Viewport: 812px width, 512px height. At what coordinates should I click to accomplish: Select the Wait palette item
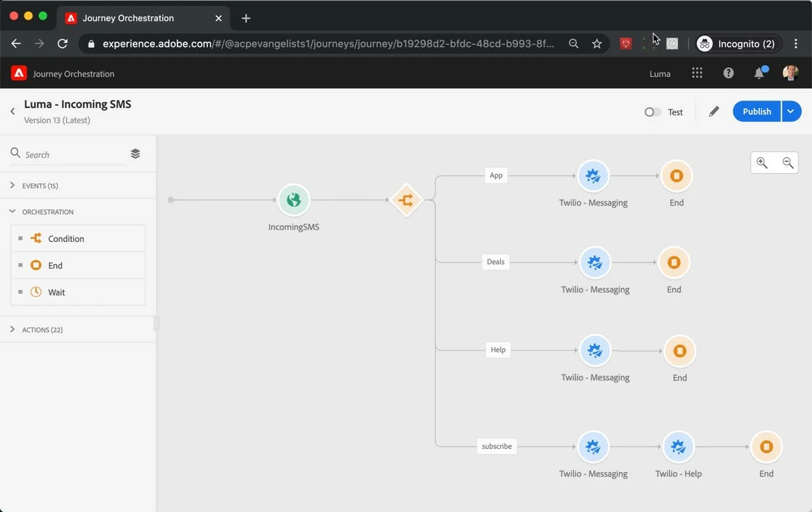pos(77,292)
